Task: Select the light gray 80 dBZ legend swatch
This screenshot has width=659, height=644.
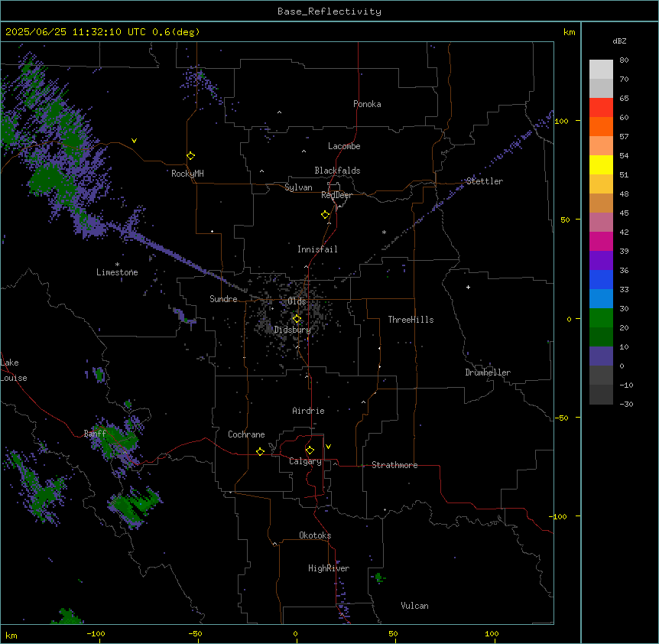Action: coord(601,70)
